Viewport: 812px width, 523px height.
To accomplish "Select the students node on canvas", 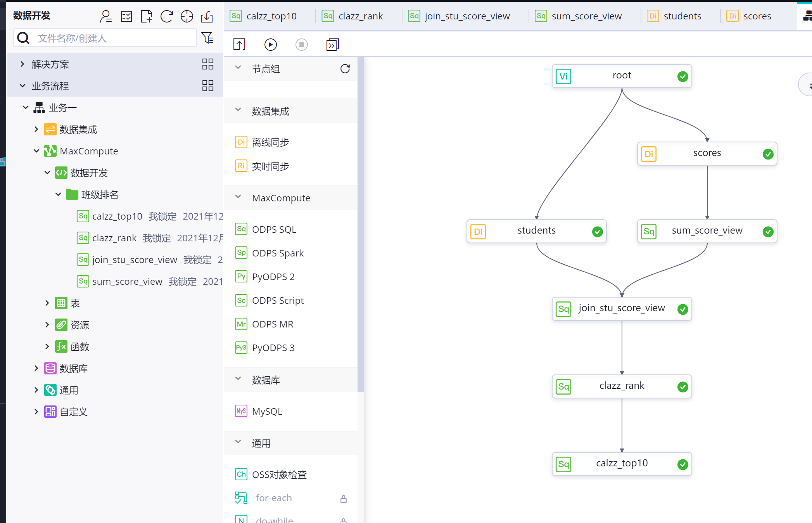I will tap(537, 231).
